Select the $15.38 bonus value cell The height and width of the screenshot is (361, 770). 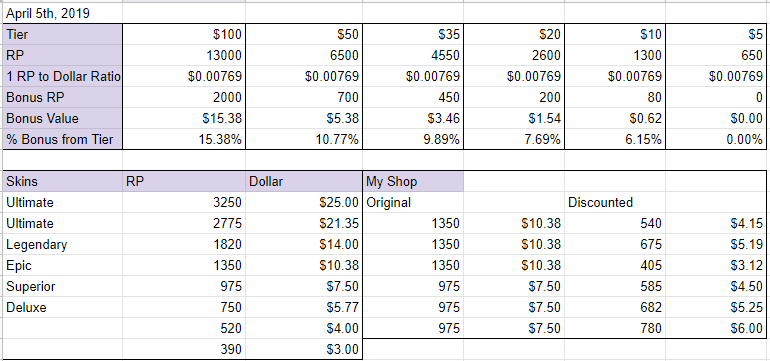pyautogui.click(x=184, y=118)
